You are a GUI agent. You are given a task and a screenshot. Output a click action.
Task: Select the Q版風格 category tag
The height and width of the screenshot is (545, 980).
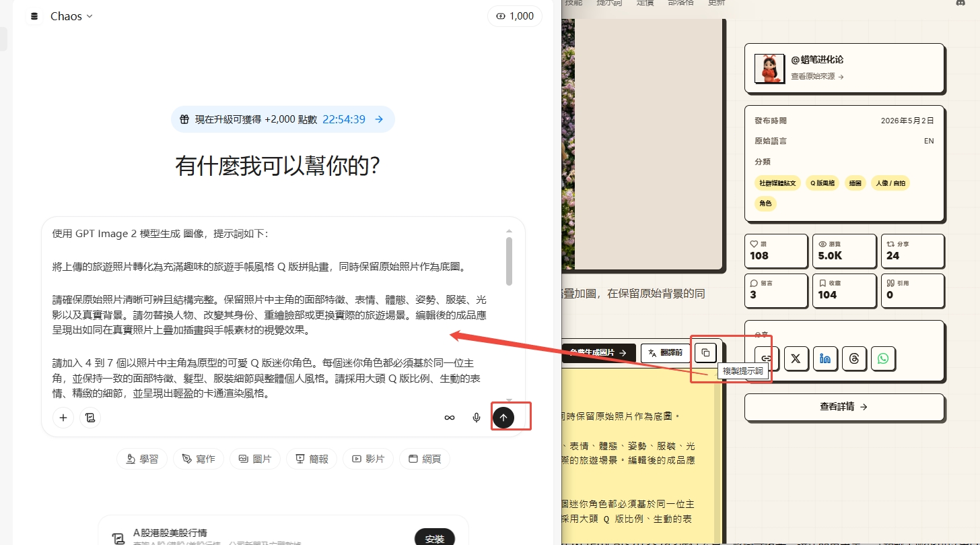(x=823, y=183)
